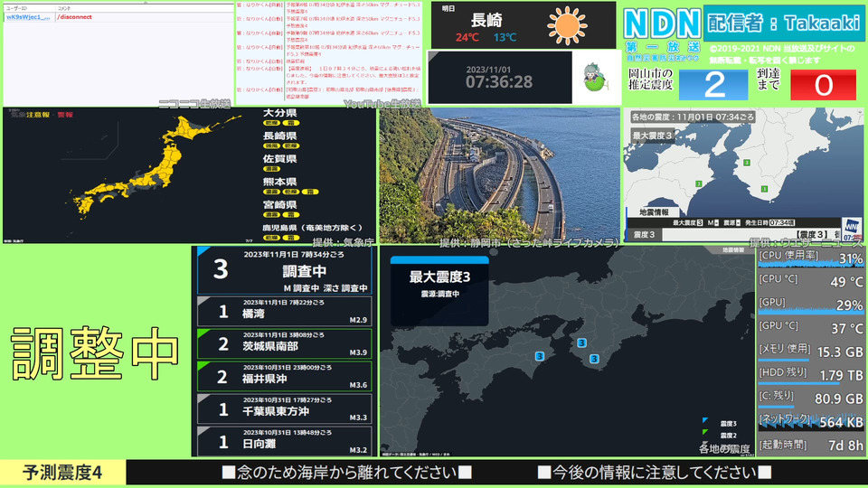The width and height of the screenshot is (868, 488).
Task: Click the wK9sWjec1 user ID cell
Action: pyautogui.click(x=29, y=17)
